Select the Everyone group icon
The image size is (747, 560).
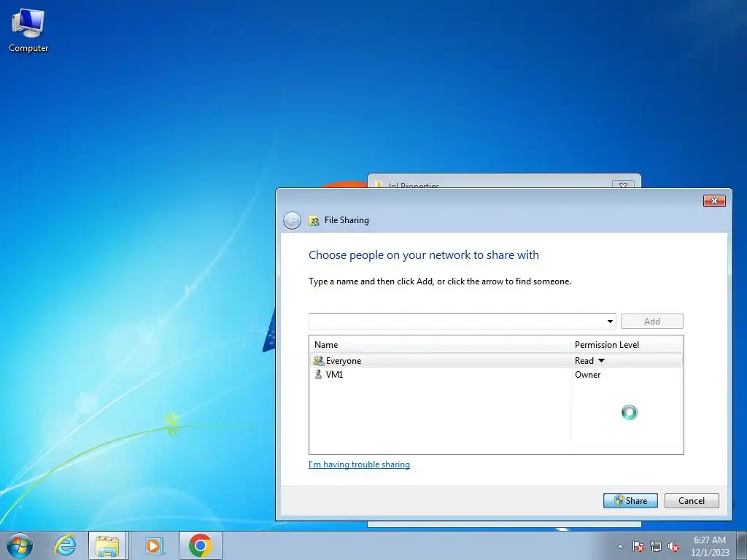click(x=318, y=360)
